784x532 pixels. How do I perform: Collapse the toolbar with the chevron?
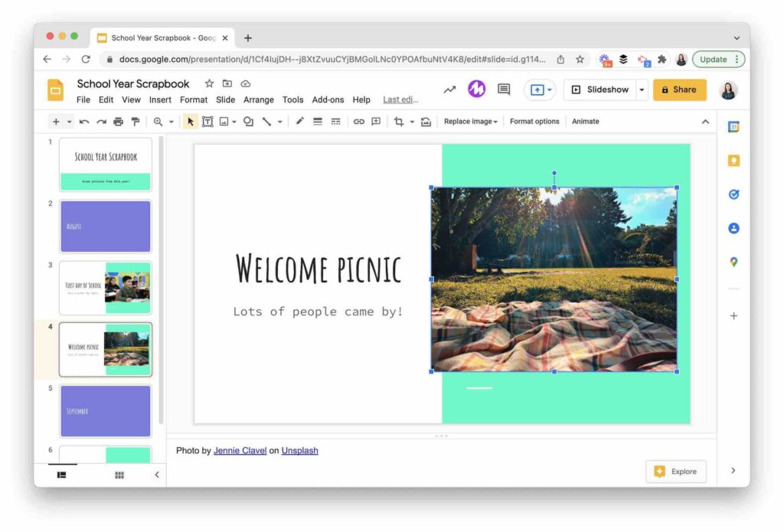[705, 120]
